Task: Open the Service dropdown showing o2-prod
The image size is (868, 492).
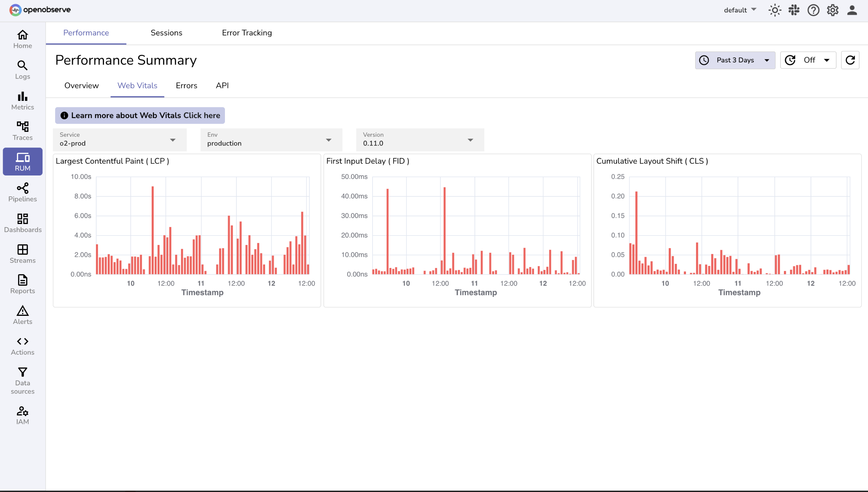Action: pyautogui.click(x=119, y=140)
